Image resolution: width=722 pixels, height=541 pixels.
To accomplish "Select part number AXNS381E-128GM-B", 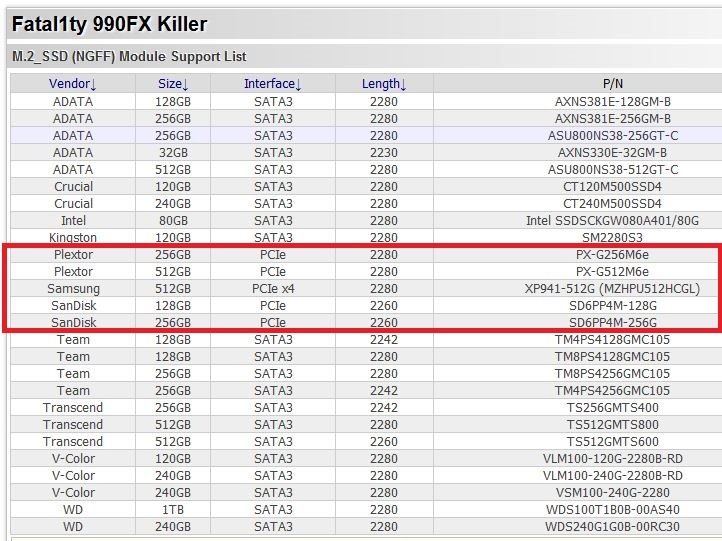I will pyautogui.click(x=612, y=101).
